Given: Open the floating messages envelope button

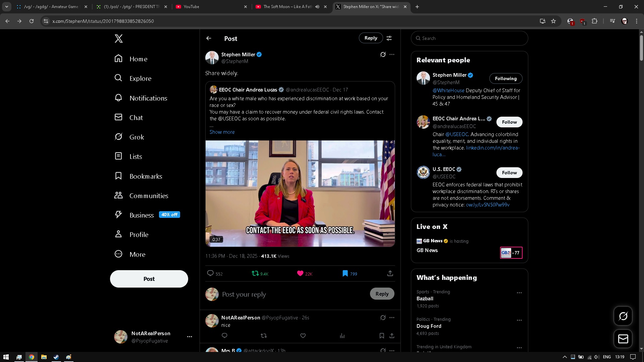Looking at the screenshot, I should click(x=623, y=339).
